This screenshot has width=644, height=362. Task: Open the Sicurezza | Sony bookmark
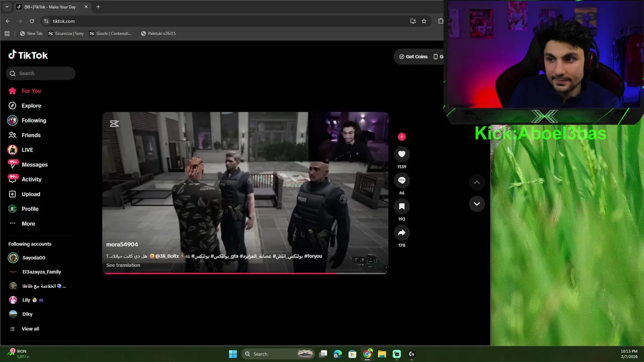click(x=66, y=34)
